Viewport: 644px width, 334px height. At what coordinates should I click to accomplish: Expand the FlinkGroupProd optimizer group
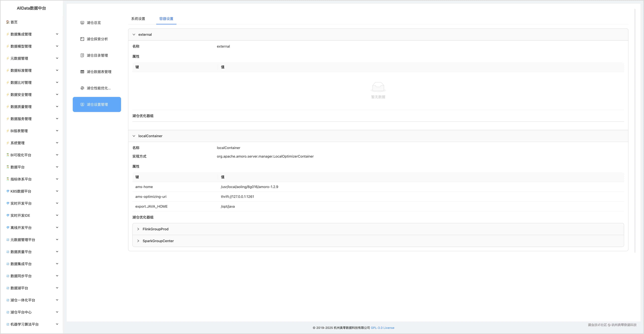pos(138,229)
